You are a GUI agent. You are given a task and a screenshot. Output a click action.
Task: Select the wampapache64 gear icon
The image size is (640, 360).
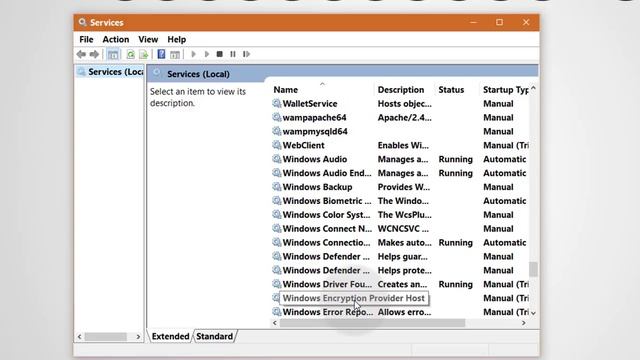[277, 117]
